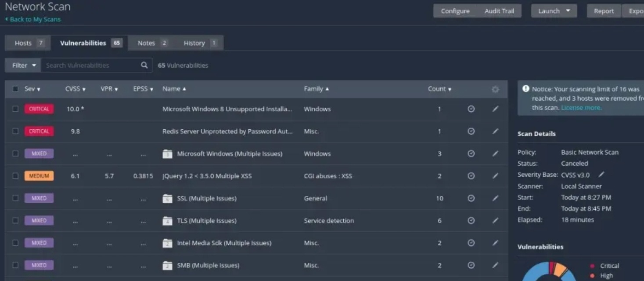Follow the License more link

pyautogui.click(x=581, y=107)
